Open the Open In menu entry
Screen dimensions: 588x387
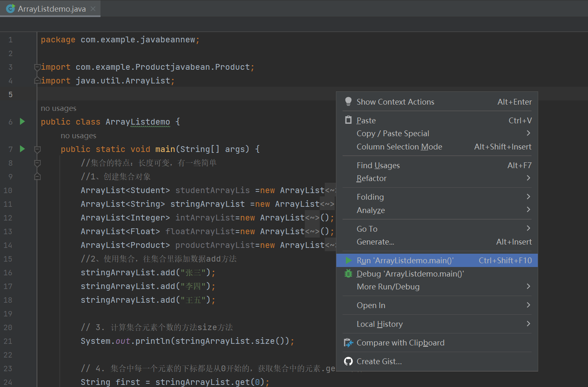point(437,305)
